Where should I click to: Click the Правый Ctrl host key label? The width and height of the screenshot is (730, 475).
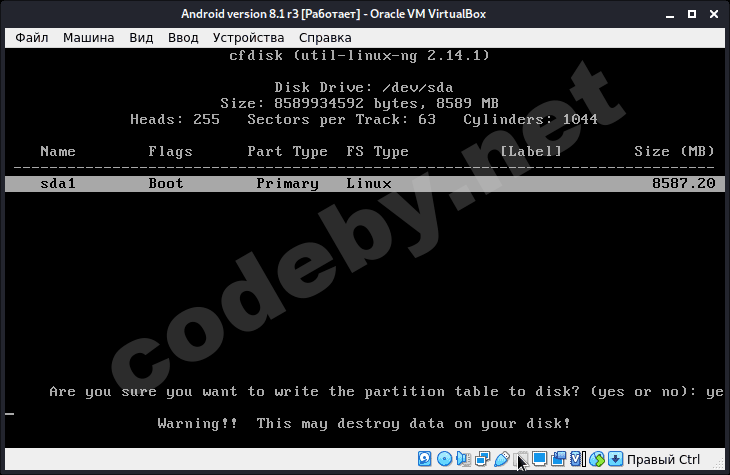point(663,460)
